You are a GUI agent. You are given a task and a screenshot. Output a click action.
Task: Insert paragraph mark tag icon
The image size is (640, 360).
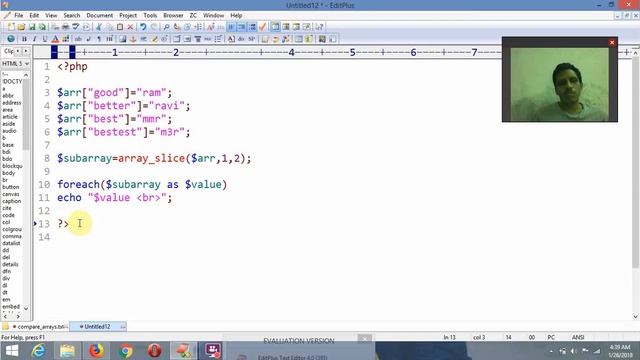click(x=99, y=39)
